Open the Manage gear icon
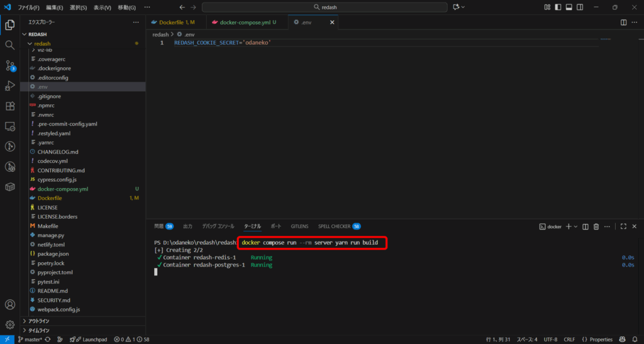This screenshot has width=644, height=344. (x=10, y=325)
